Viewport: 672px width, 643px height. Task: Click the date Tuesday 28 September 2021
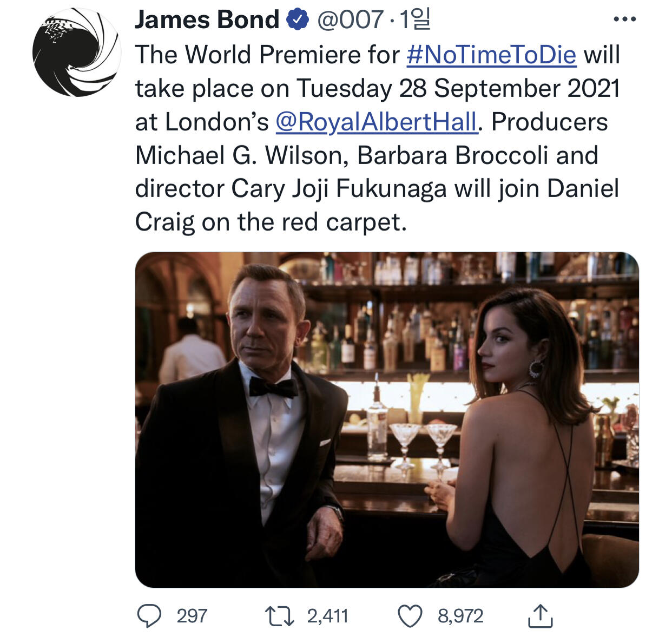(x=458, y=89)
